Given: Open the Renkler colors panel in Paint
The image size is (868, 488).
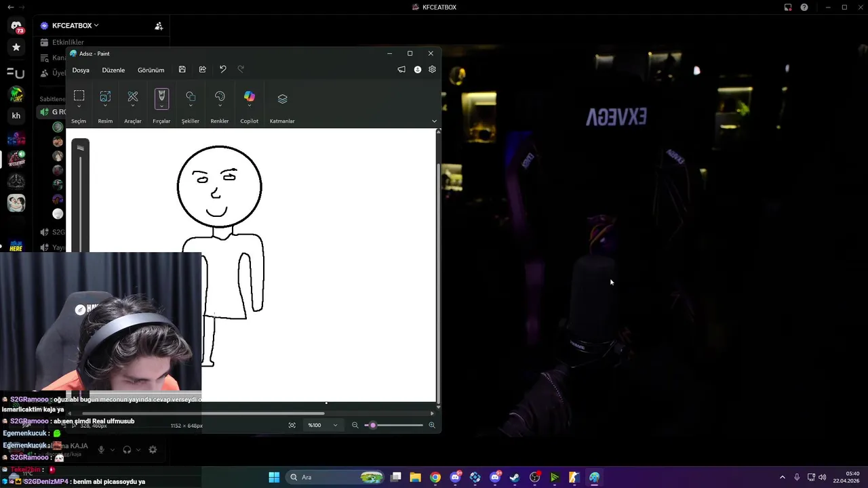Looking at the screenshot, I should [220, 96].
